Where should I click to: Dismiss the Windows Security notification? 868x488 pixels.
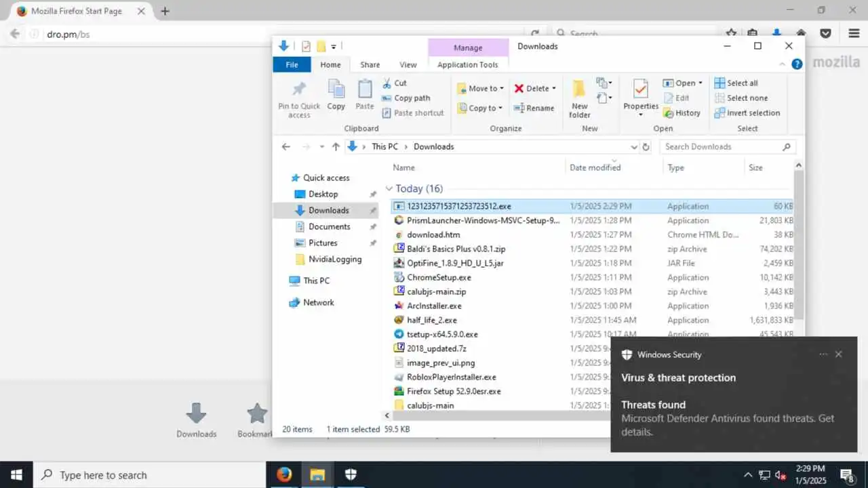click(x=839, y=354)
